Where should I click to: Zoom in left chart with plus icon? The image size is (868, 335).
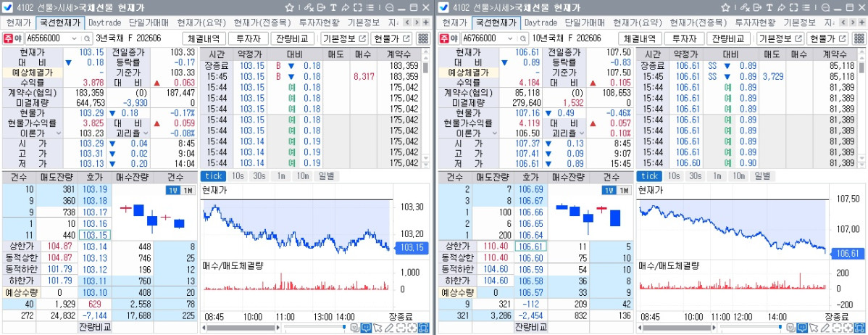pos(412,328)
